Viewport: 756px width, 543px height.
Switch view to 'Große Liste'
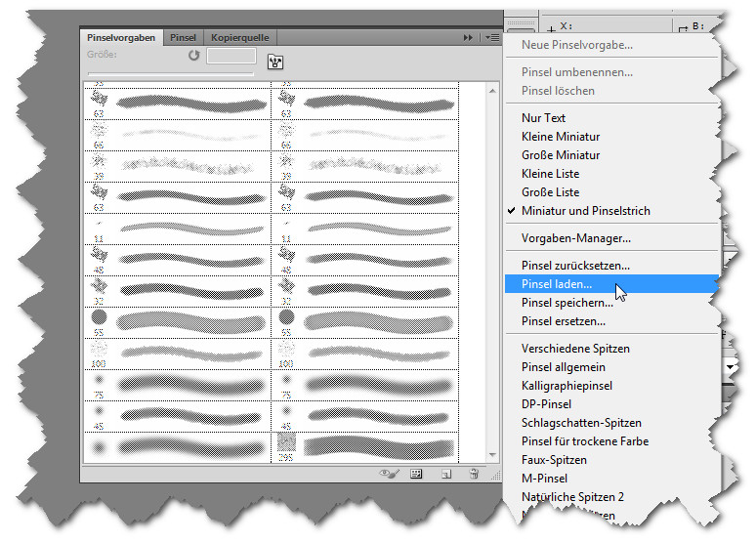(x=550, y=192)
